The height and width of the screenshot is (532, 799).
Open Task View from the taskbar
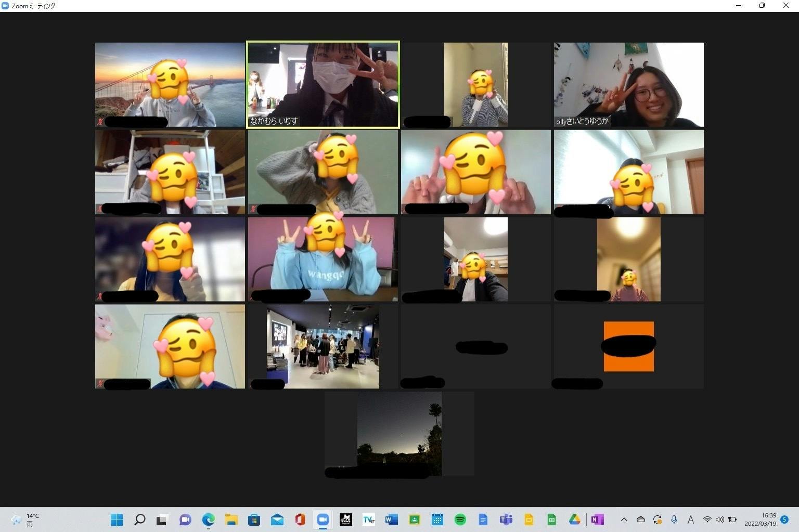click(162, 520)
